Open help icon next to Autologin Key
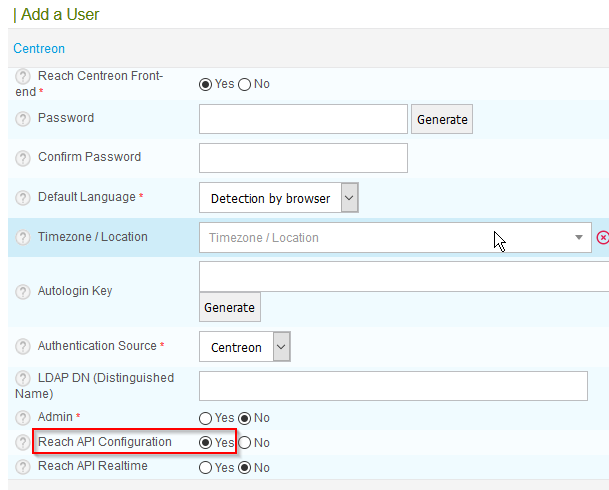 pyautogui.click(x=23, y=292)
